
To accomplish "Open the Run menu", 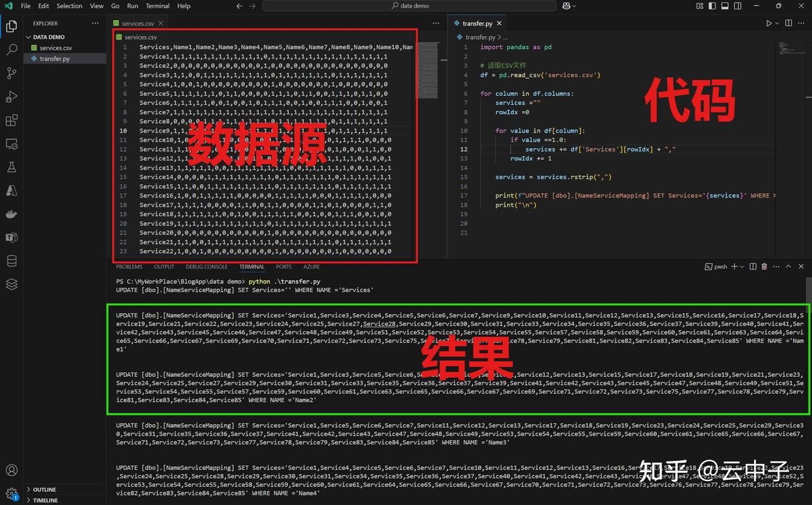I will [x=132, y=6].
